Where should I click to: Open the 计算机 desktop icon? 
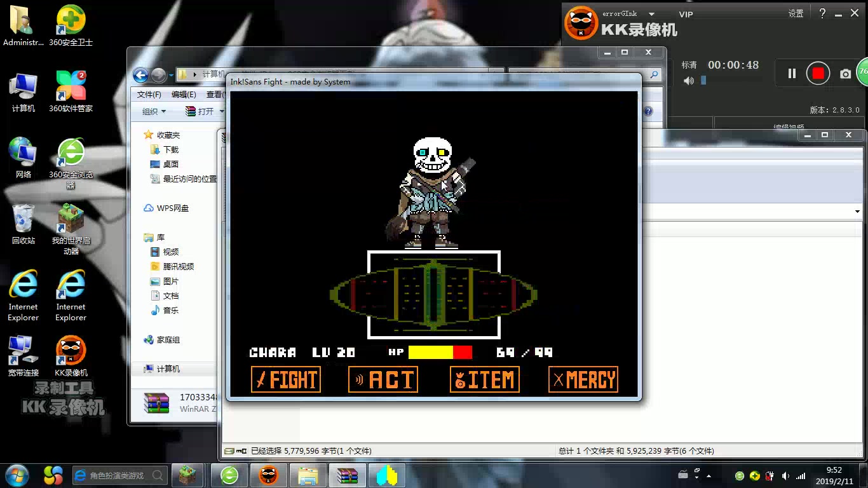coord(24,93)
